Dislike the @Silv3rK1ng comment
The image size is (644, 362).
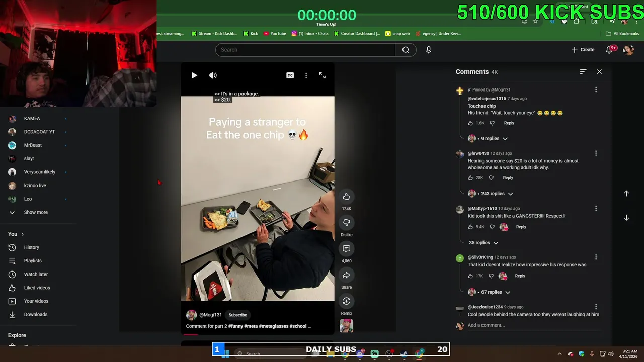pyautogui.click(x=491, y=276)
